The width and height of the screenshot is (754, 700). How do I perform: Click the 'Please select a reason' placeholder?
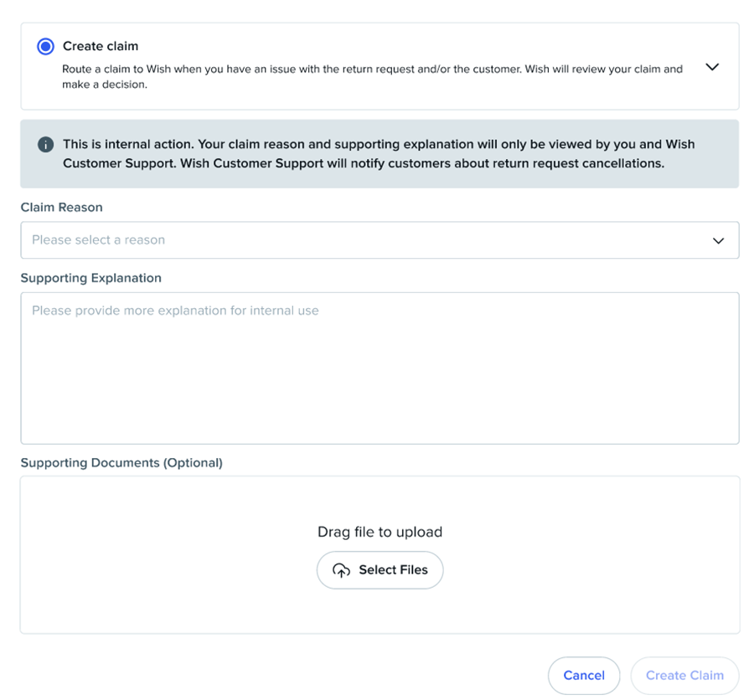[x=98, y=240]
